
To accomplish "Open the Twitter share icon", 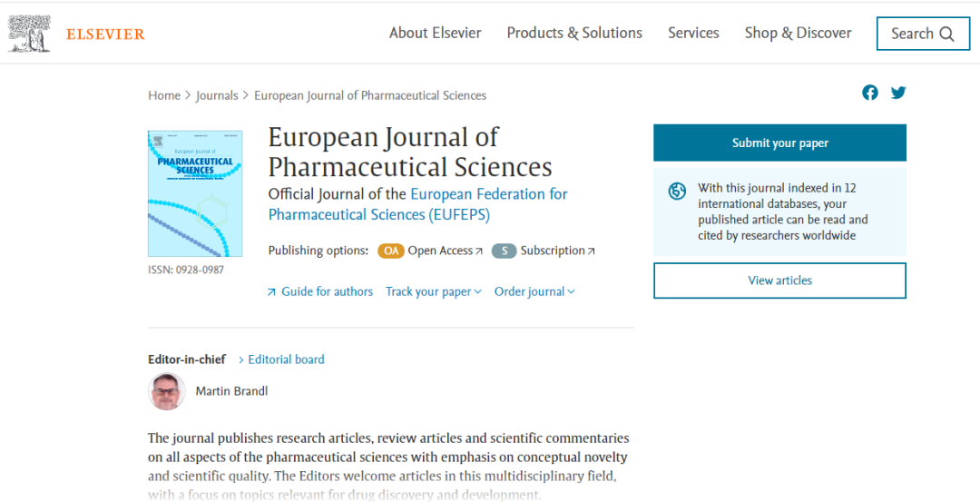I will click(898, 93).
